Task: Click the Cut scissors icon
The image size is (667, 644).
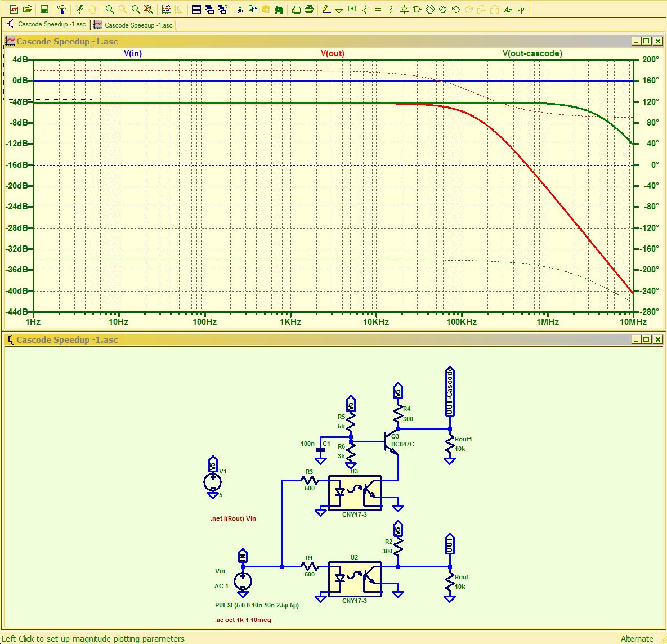Action: coord(240,10)
